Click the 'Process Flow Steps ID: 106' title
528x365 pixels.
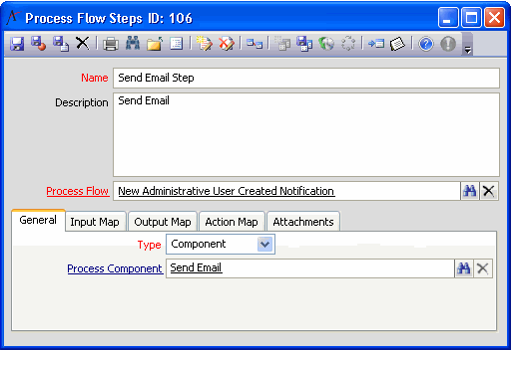109,18
